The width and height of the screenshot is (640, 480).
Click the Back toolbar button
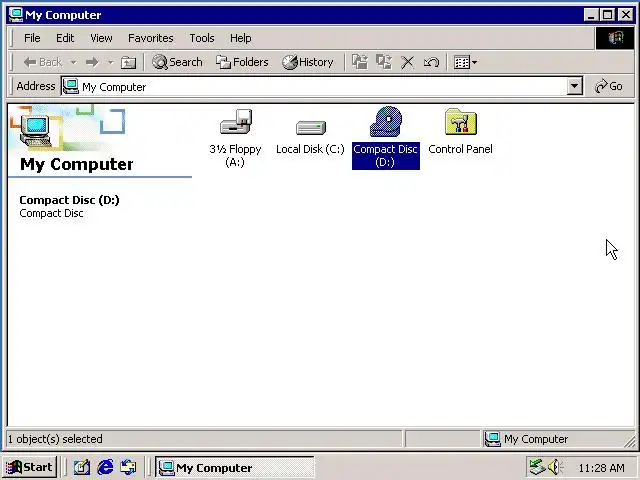(42, 62)
